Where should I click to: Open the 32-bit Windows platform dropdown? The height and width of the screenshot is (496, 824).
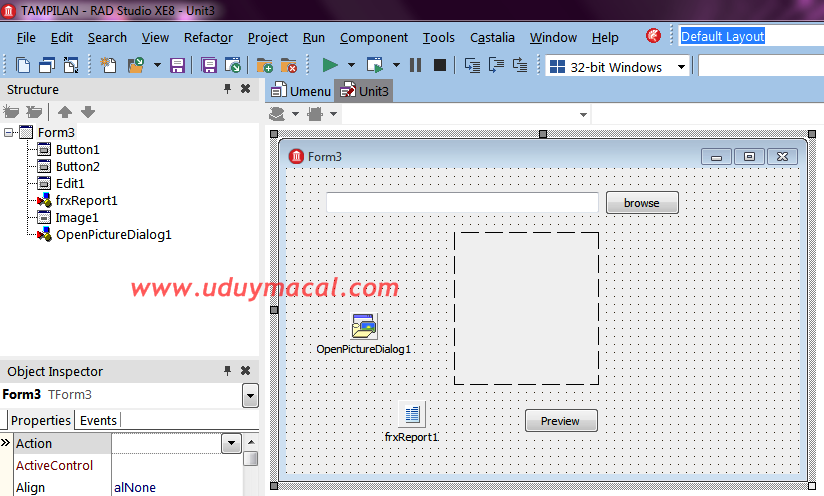click(x=682, y=67)
